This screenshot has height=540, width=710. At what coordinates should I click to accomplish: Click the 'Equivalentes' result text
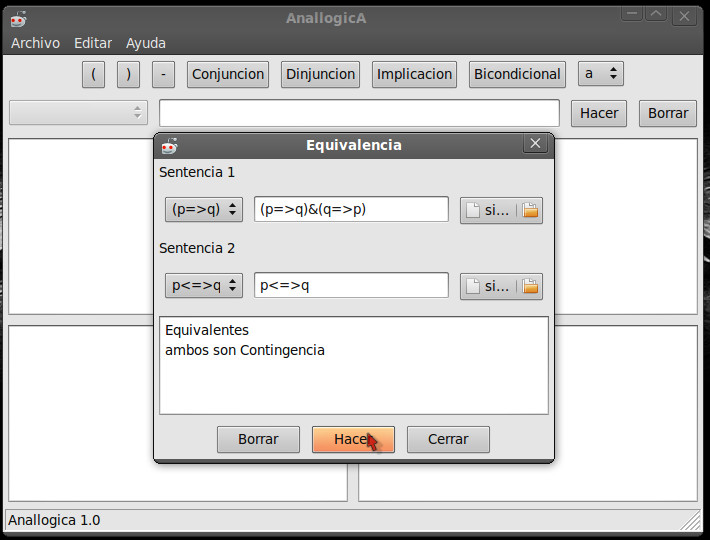(x=207, y=330)
